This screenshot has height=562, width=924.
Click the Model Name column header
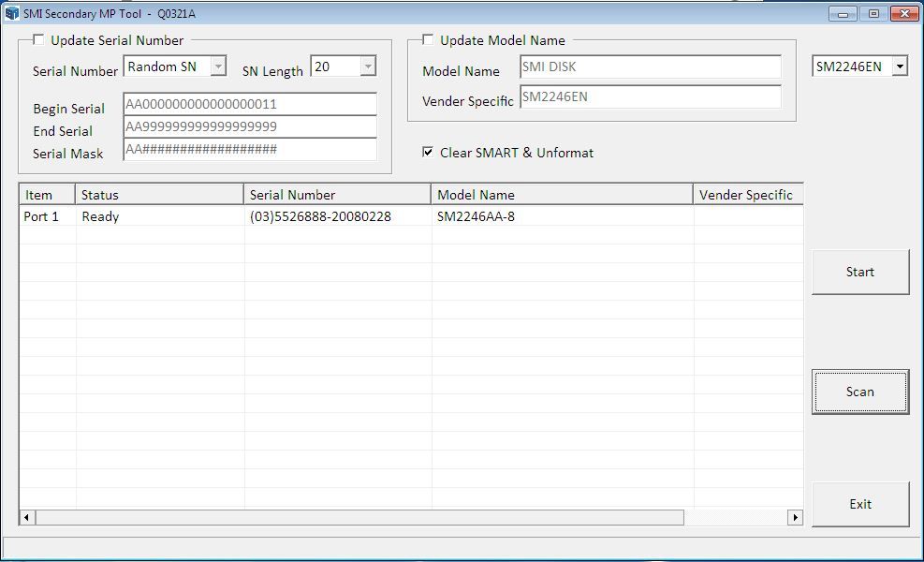[562, 195]
